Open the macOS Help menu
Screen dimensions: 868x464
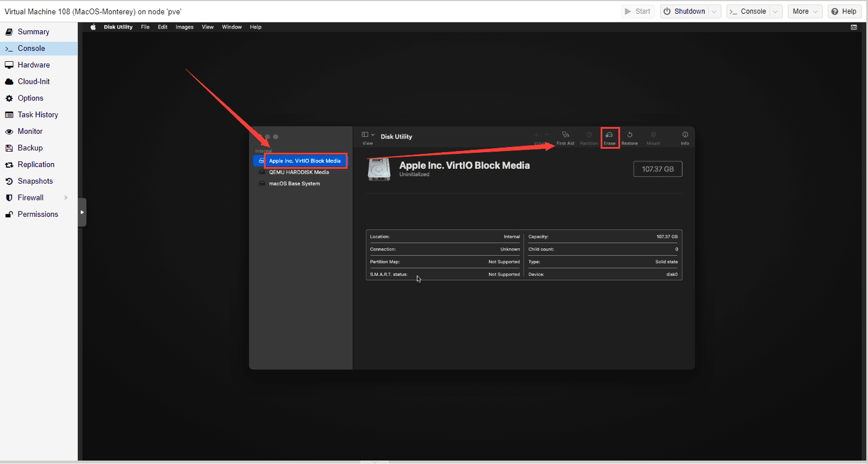[255, 27]
